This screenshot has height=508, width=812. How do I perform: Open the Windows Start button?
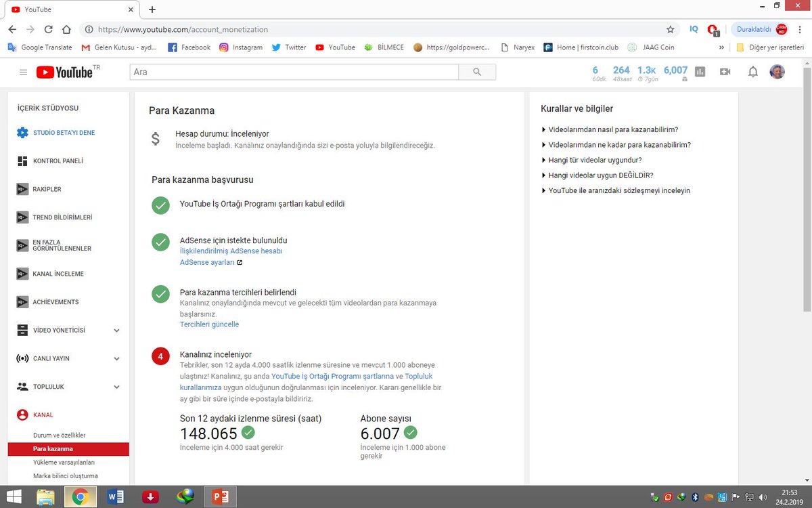point(13,496)
